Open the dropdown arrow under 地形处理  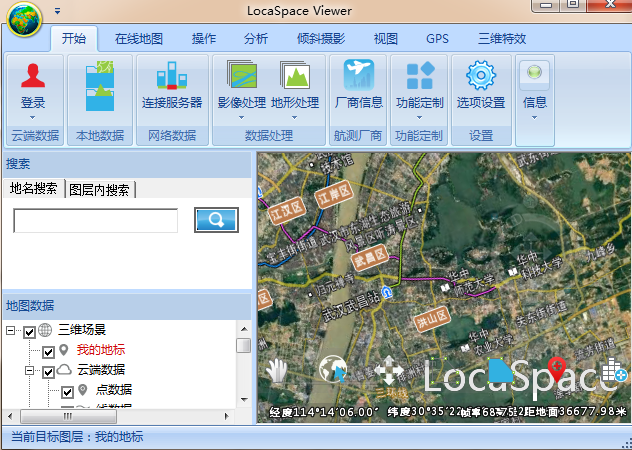pyautogui.click(x=295, y=118)
